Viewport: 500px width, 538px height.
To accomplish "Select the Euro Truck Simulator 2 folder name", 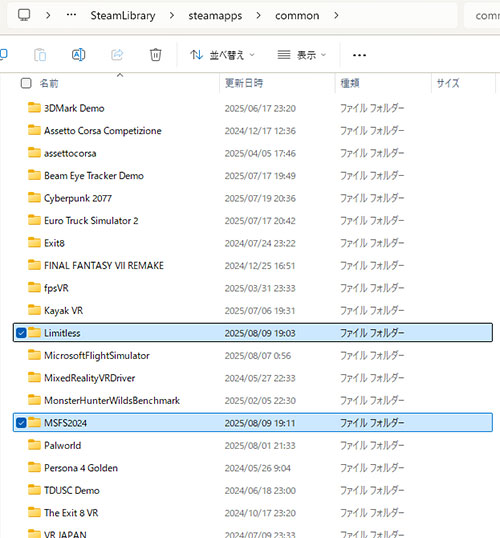I will click(91, 220).
